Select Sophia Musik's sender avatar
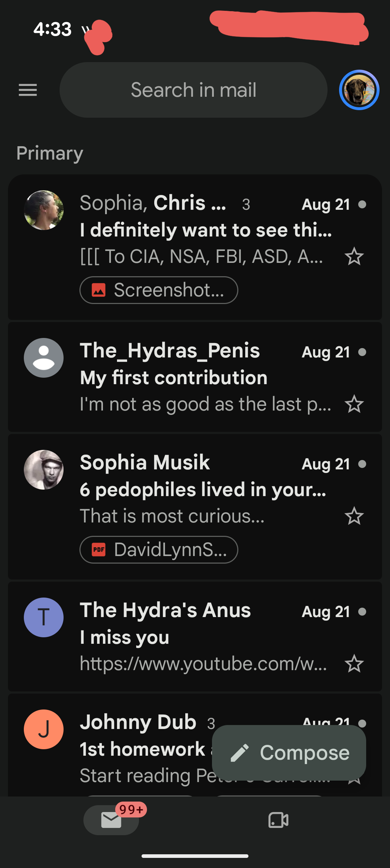 pos(44,470)
